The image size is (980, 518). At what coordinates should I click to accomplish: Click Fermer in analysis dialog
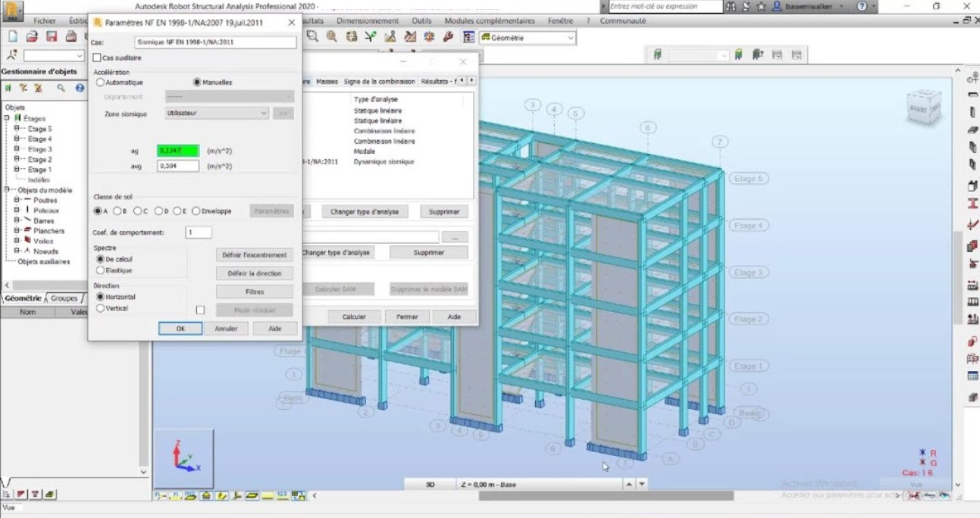click(x=407, y=317)
